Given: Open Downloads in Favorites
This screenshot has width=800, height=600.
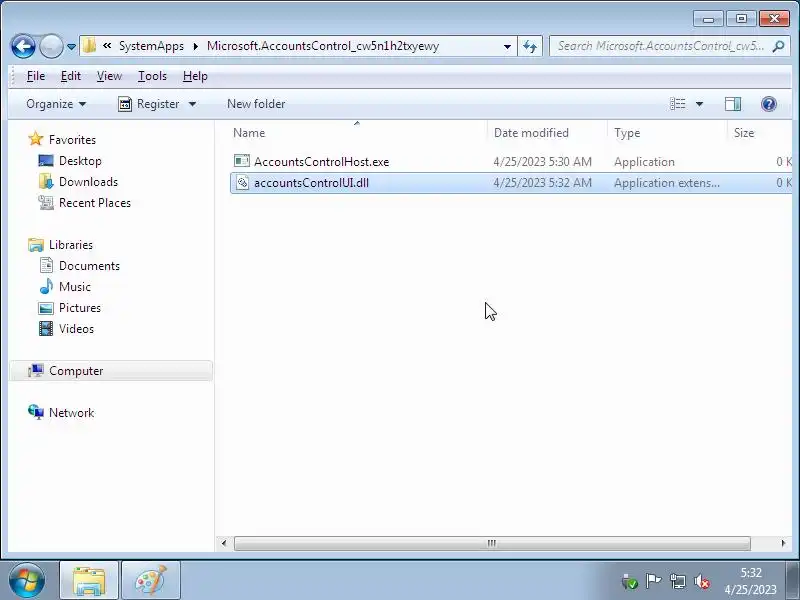Looking at the screenshot, I should pyautogui.click(x=88, y=182).
